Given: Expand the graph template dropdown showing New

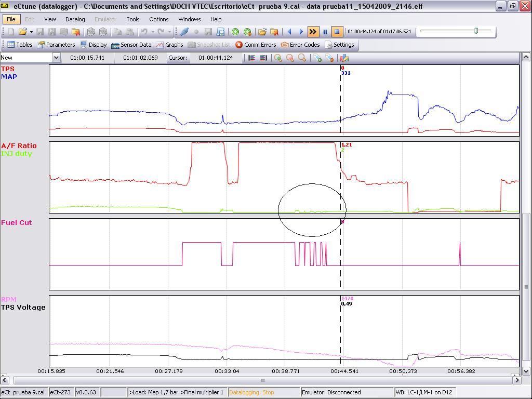Looking at the screenshot, I should [x=56, y=58].
